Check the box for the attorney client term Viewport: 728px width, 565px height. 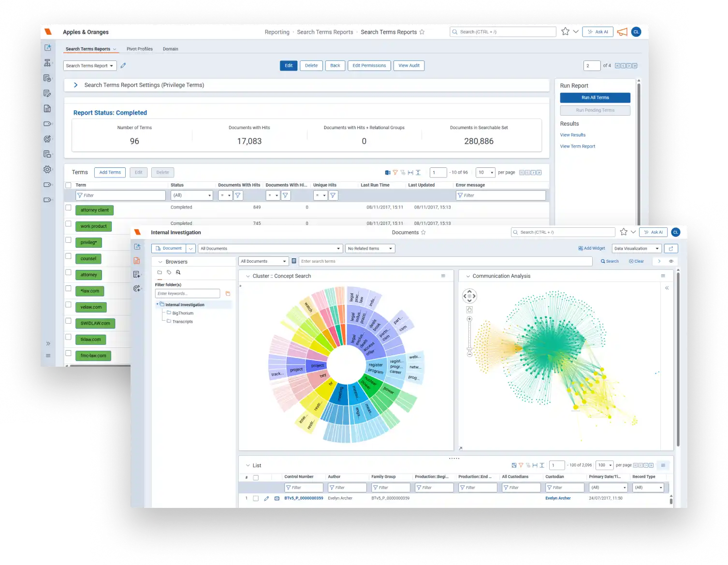[68, 208]
